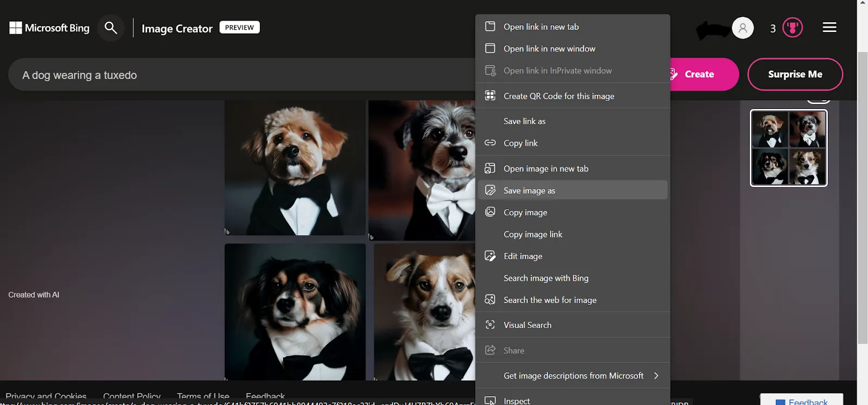Click the Visual Search icon in menu
Screen dimensions: 868x405
coord(490,325)
